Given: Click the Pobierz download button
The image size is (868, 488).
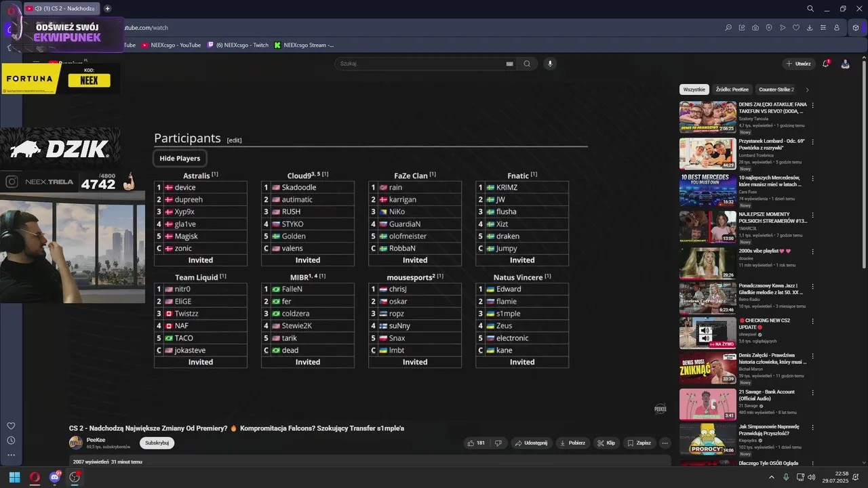Looking at the screenshot, I should pos(572,443).
